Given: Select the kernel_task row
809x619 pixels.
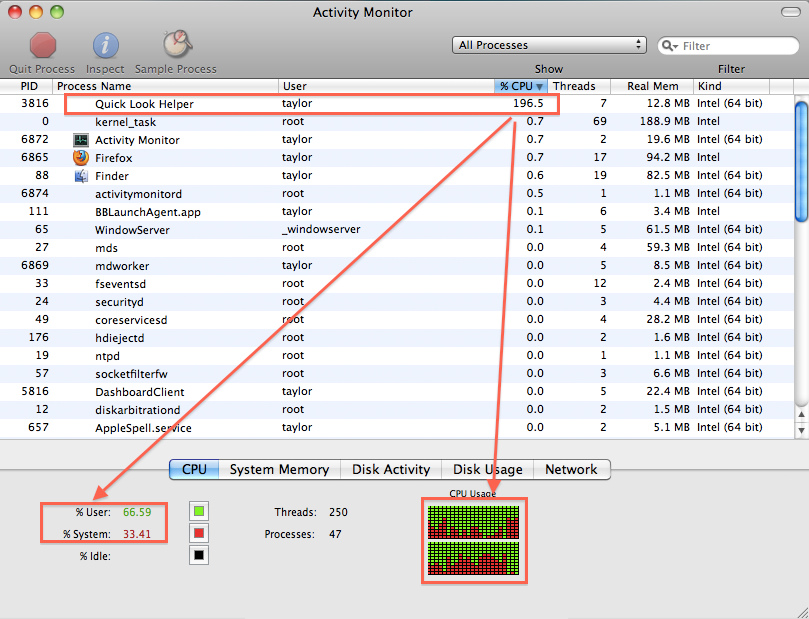Looking at the screenshot, I should (x=396, y=122).
